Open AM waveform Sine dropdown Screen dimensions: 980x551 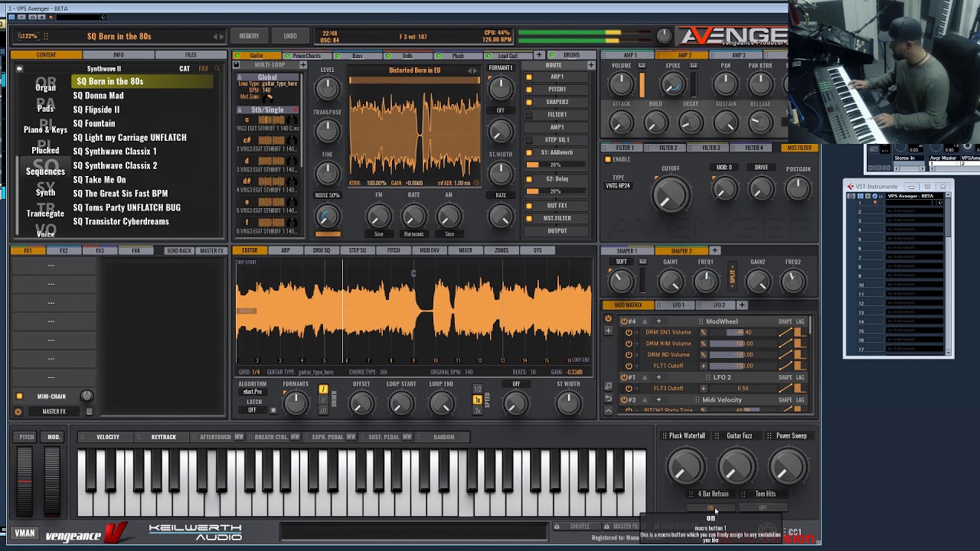point(449,234)
